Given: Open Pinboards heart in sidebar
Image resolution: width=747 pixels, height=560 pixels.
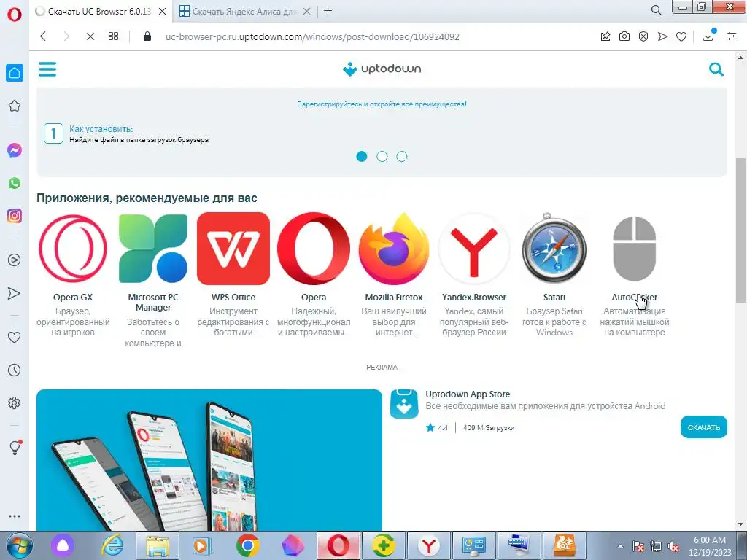Looking at the screenshot, I should pos(15,337).
